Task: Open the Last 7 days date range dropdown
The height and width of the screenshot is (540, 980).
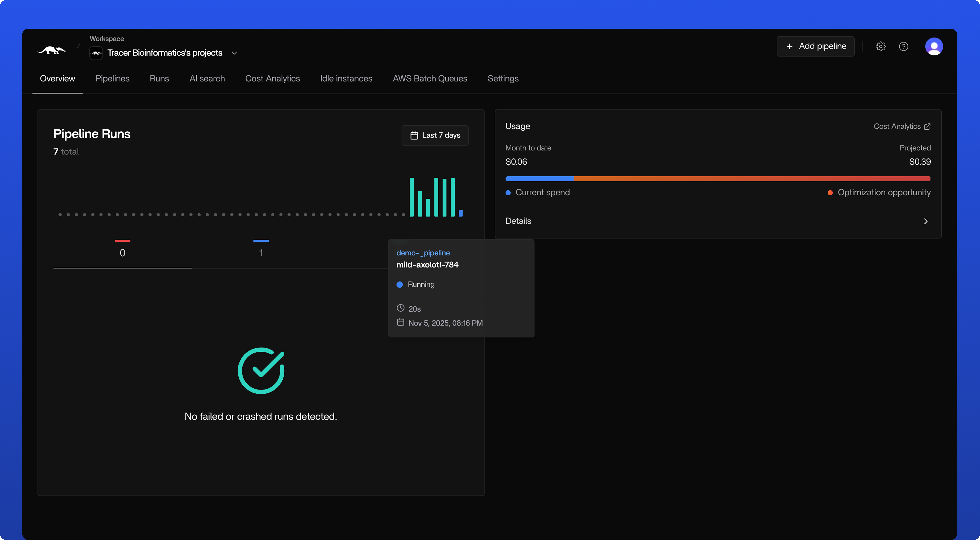Action: (x=435, y=135)
